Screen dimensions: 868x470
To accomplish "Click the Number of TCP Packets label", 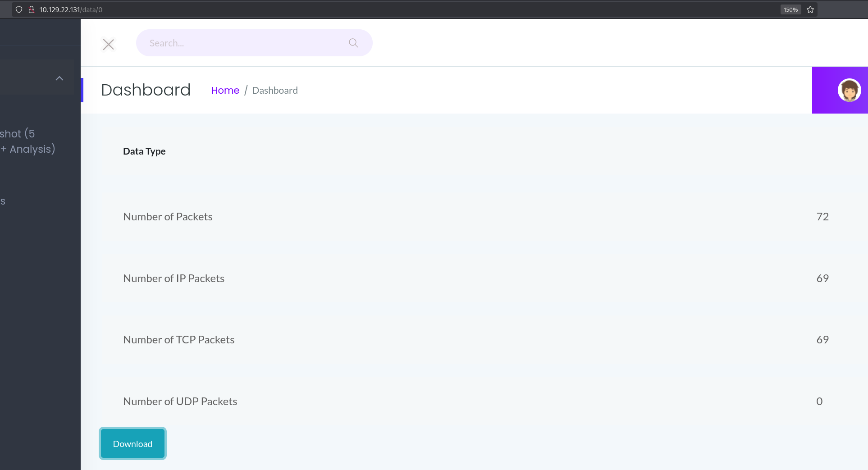I will pos(178,340).
